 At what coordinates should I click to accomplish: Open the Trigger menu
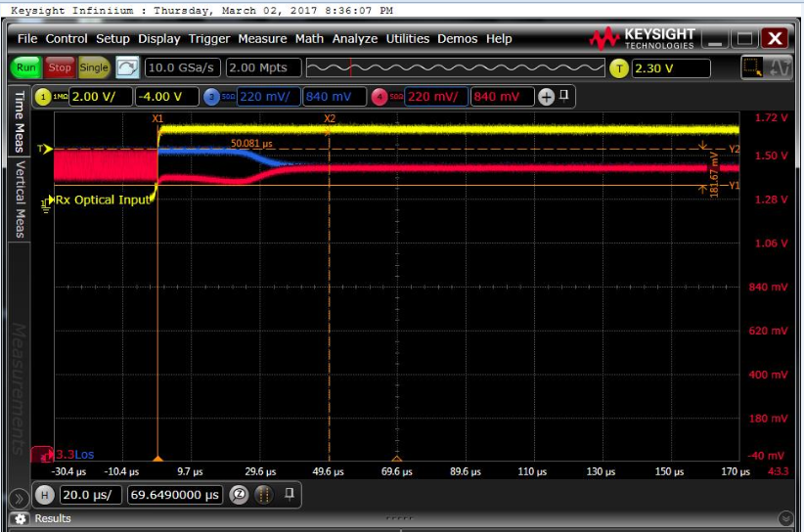209,39
